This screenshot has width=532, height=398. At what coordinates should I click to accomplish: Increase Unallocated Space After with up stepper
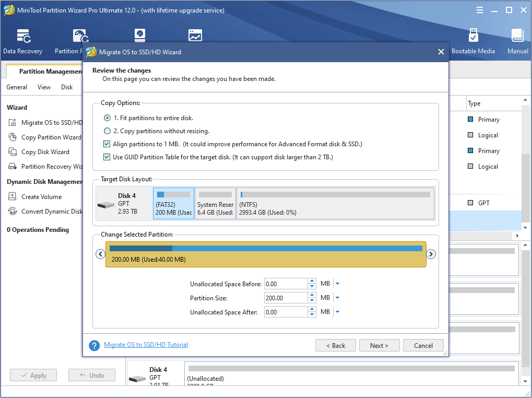(x=312, y=309)
